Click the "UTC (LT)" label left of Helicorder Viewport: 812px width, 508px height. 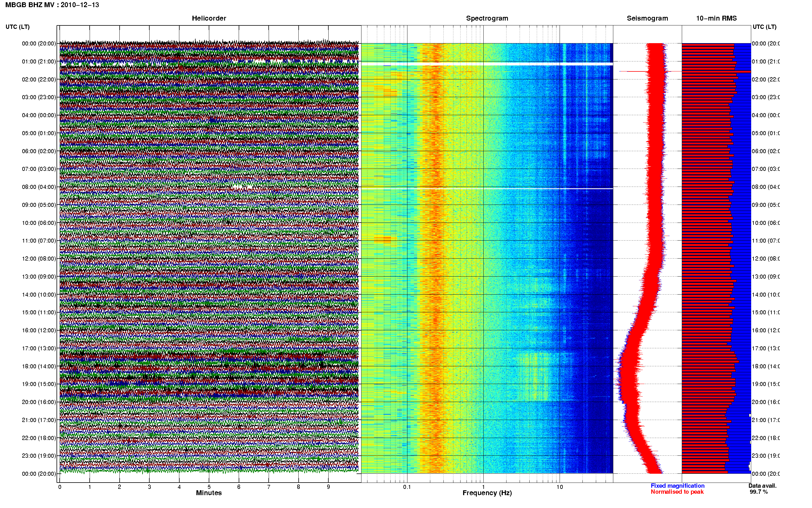click(17, 27)
